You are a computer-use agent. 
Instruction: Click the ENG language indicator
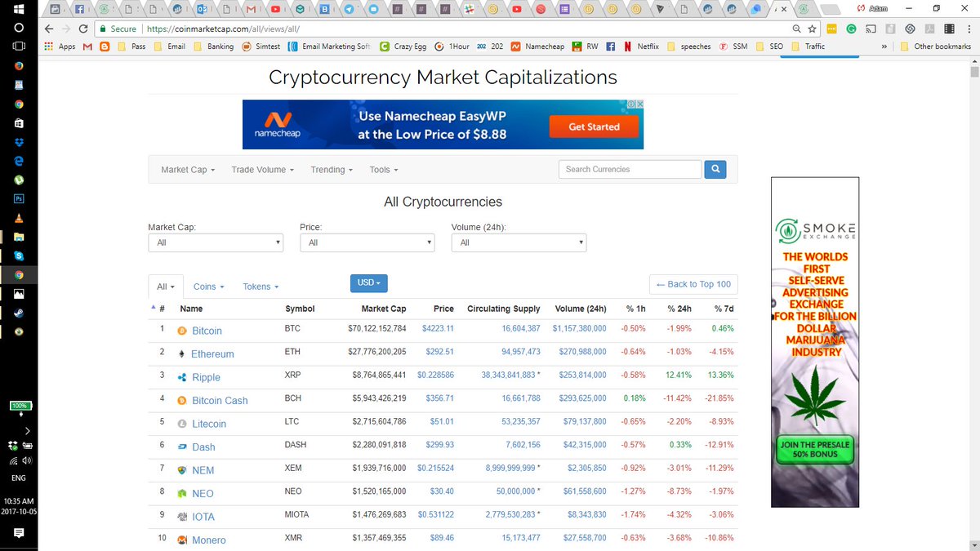tap(18, 478)
